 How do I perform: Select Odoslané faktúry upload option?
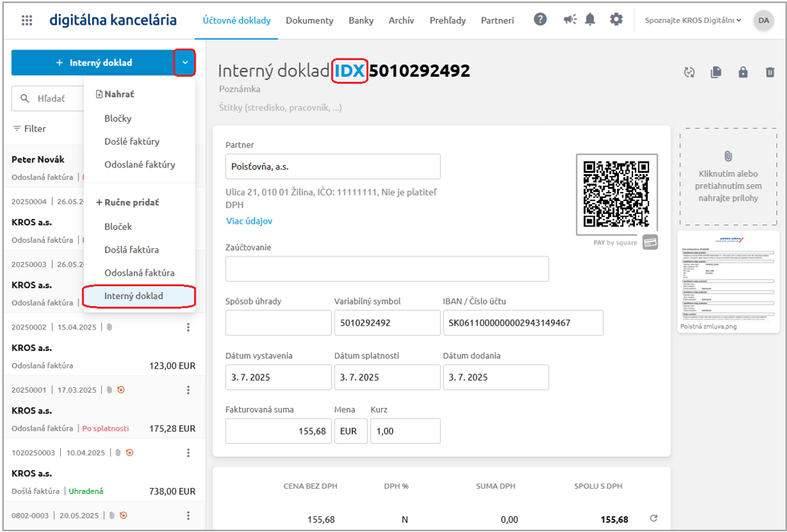click(x=139, y=164)
